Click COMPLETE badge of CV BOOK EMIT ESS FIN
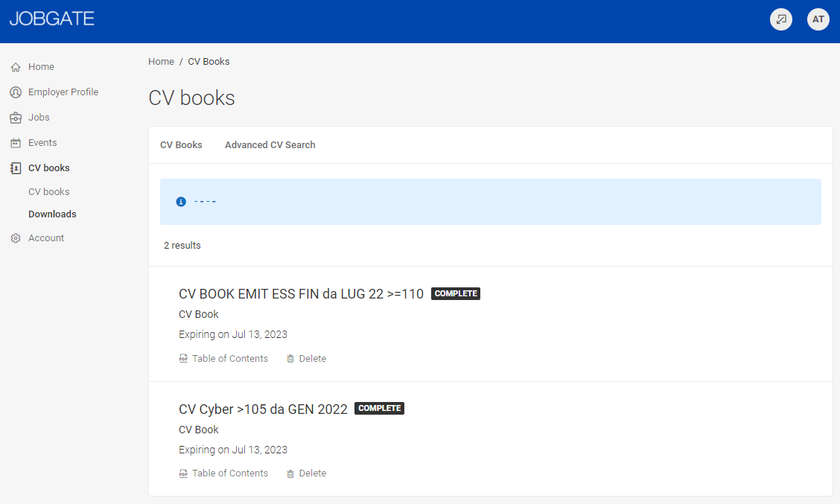The image size is (840, 504). (x=456, y=293)
